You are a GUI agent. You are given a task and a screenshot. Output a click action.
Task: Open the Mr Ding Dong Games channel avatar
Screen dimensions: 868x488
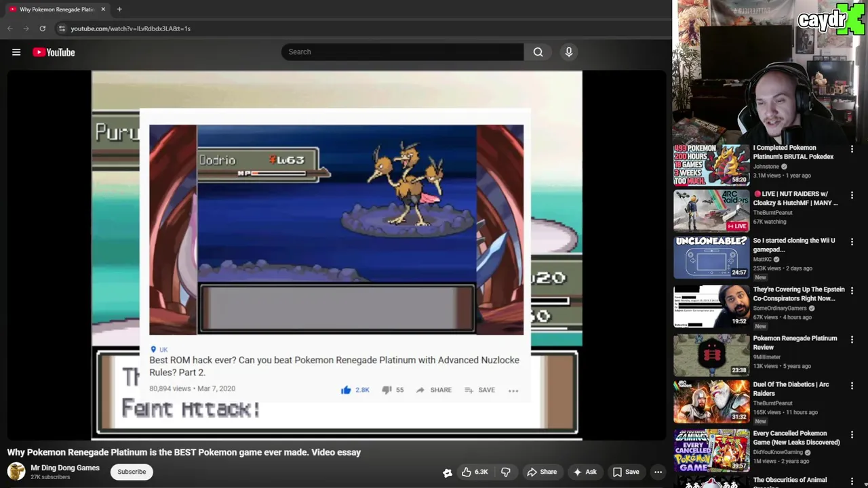coord(16,472)
